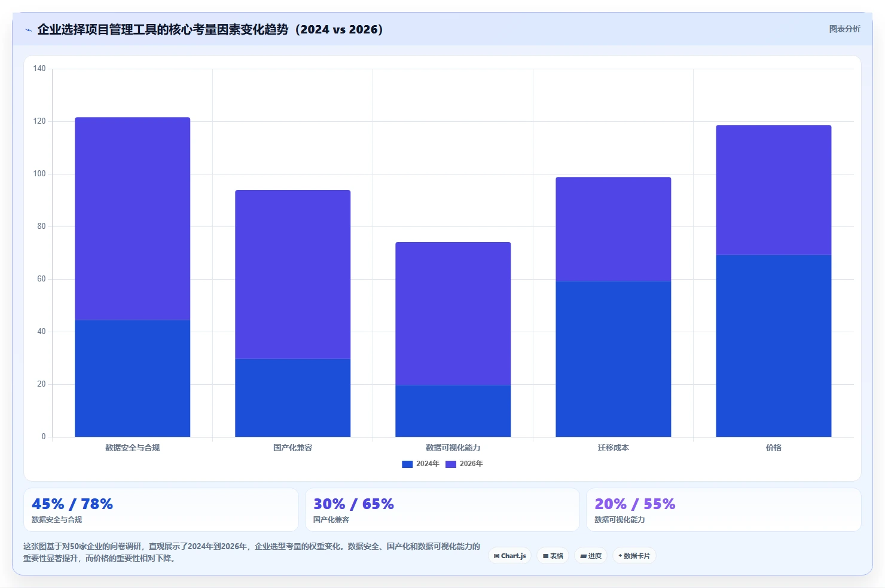Open the 45% / 78% stat card
Image resolution: width=885 pixels, height=588 pixels.
pos(161,510)
